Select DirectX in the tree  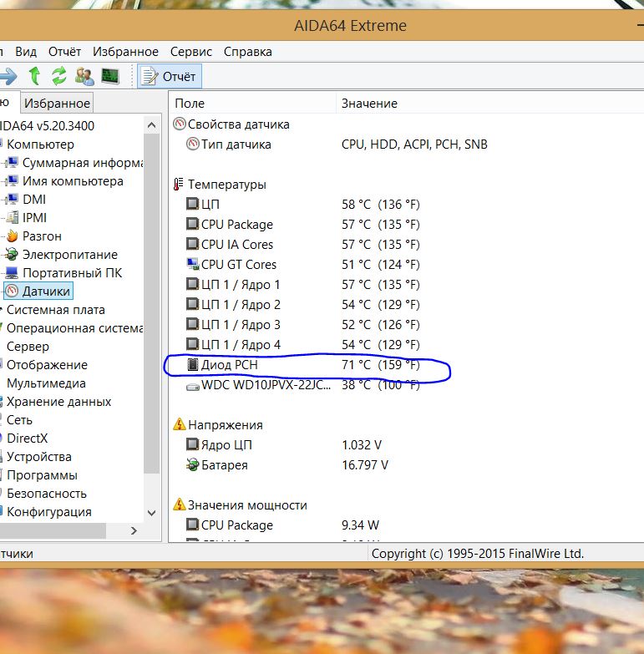coord(28,439)
